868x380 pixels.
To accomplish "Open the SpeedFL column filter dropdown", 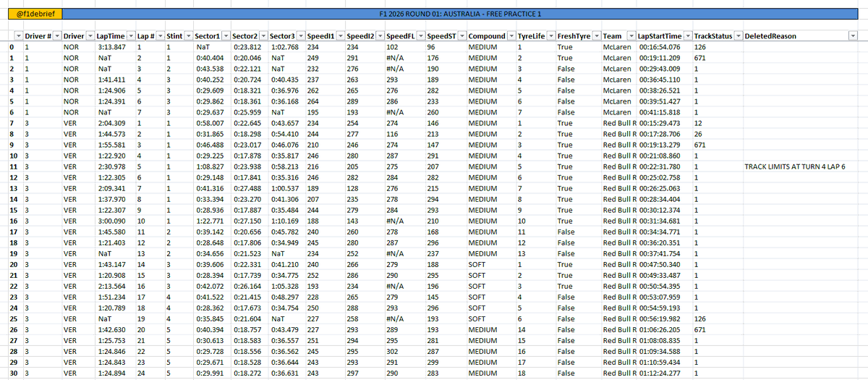I will (x=420, y=36).
